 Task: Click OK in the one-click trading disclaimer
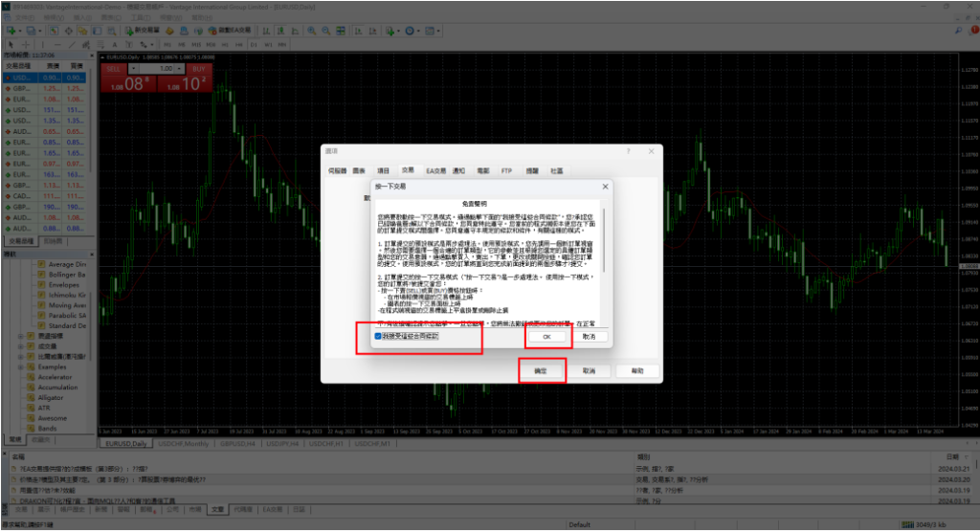pos(546,337)
